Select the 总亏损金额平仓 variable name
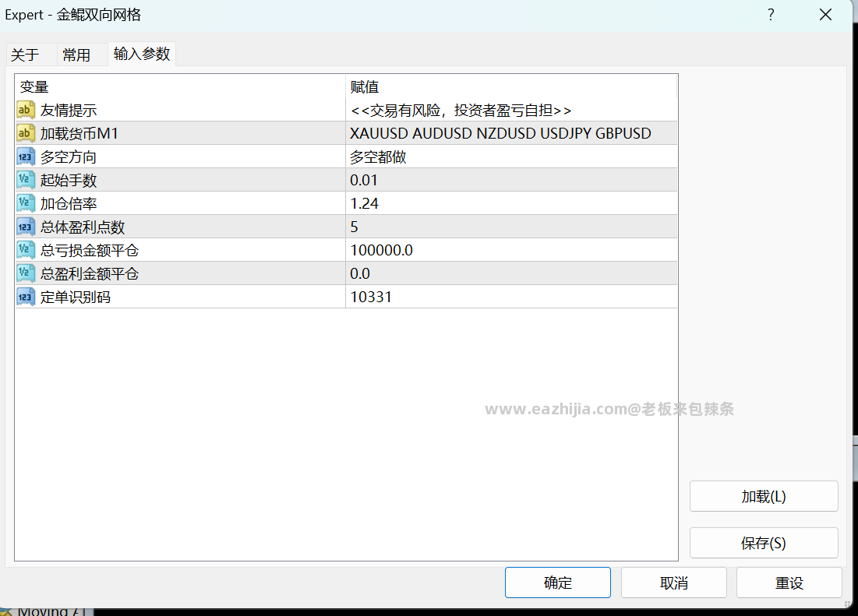Viewport: 858px width, 616px height. 90,250
